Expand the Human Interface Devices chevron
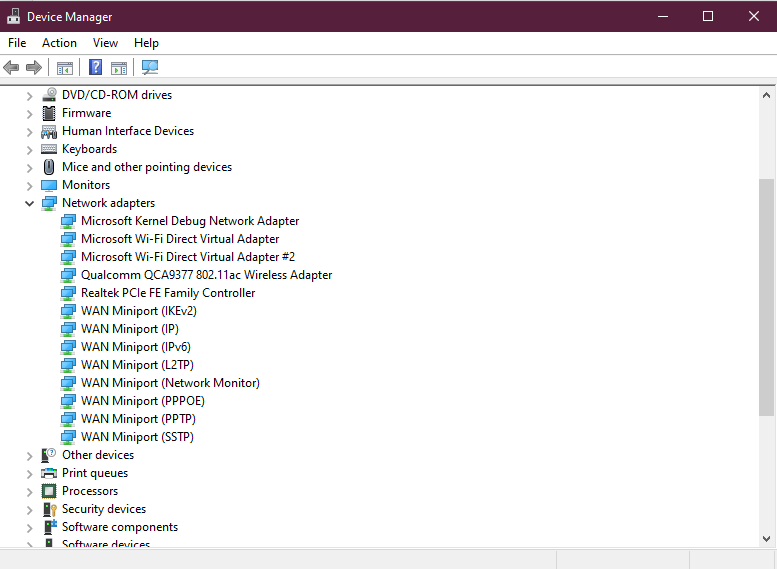777x569 pixels. tap(29, 132)
